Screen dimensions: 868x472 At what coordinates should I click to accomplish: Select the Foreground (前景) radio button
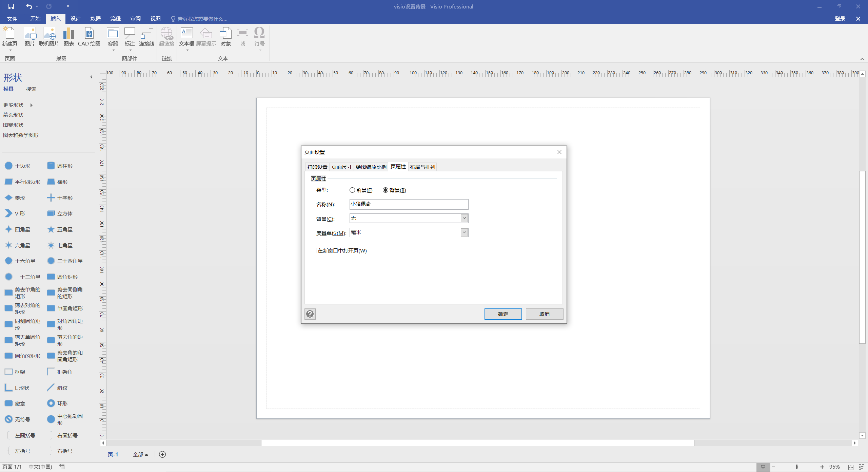(x=361, y=190)
